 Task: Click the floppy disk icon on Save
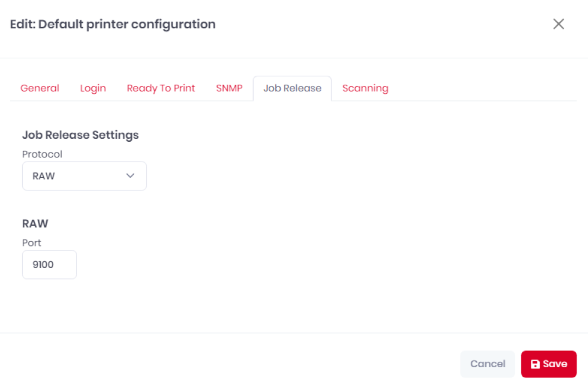pos(535,364)
